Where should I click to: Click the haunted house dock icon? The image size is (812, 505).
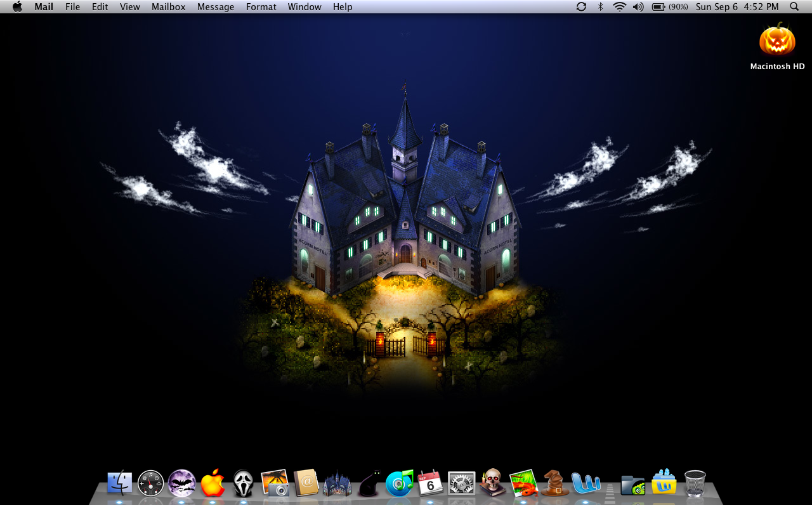[x=337, y=485]
